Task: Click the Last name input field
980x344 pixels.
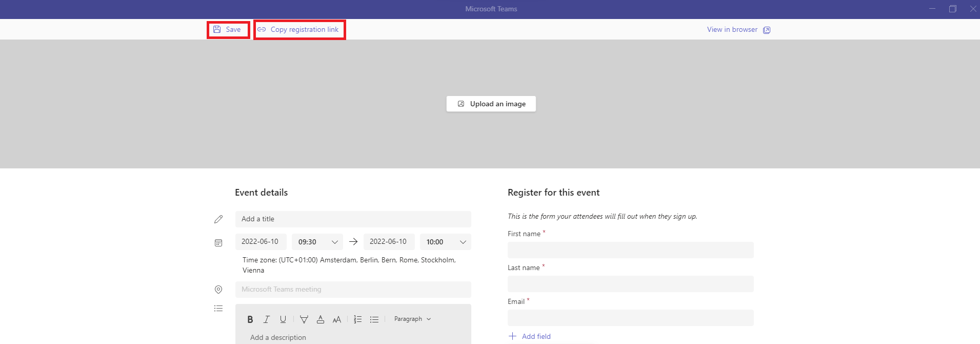Action: [631, 284]
